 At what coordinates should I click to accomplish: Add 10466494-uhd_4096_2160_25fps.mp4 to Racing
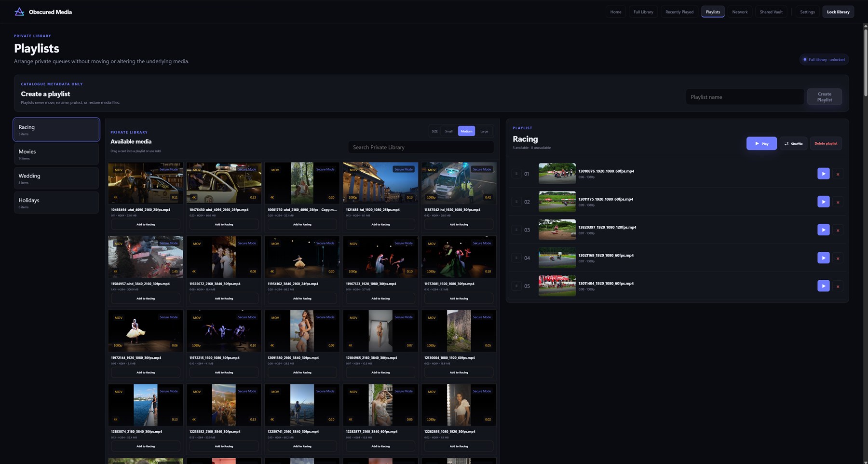pos(146,224)
